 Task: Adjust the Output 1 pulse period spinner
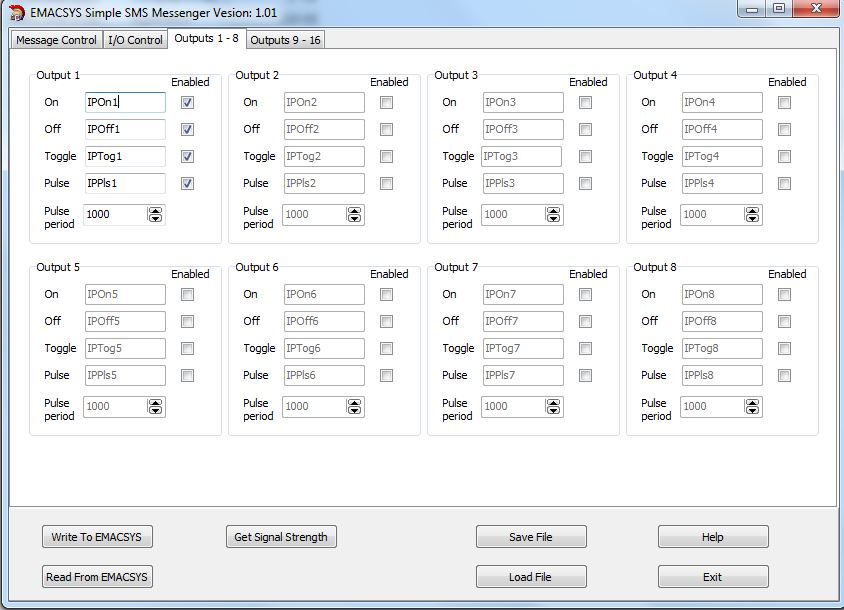click(155, 214)
